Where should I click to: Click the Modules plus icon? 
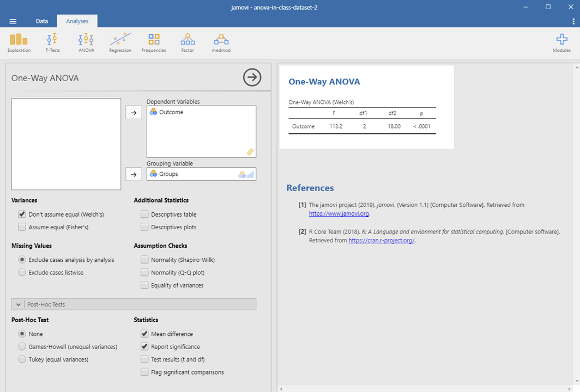pyautogui.click(x=561, y=40)
